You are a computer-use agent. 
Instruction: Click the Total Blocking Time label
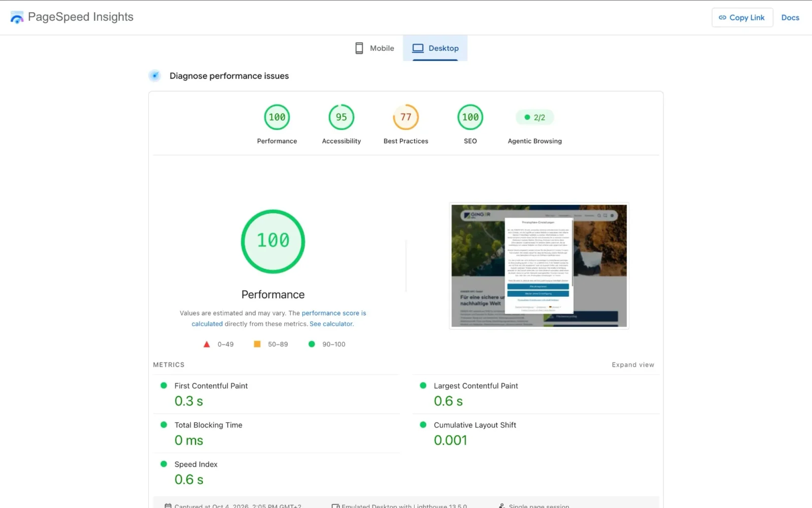[209, 425]
